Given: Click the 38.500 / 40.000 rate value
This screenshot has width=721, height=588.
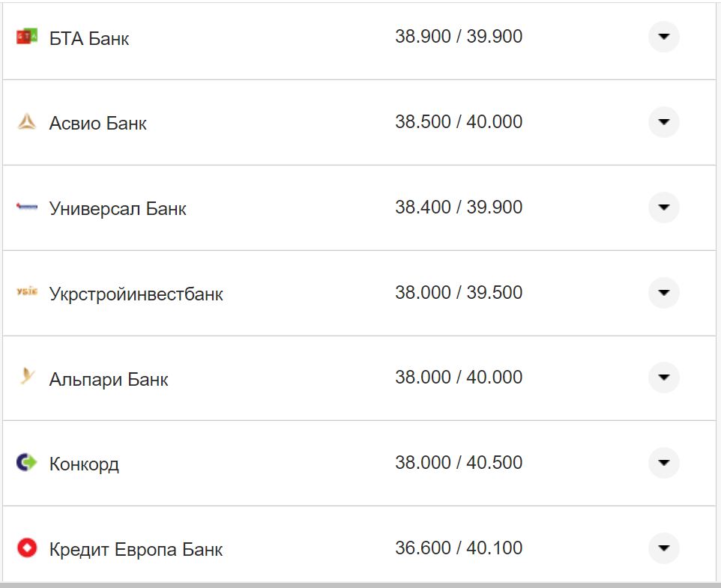Looking at the screenshot, I should click(459, 122).
